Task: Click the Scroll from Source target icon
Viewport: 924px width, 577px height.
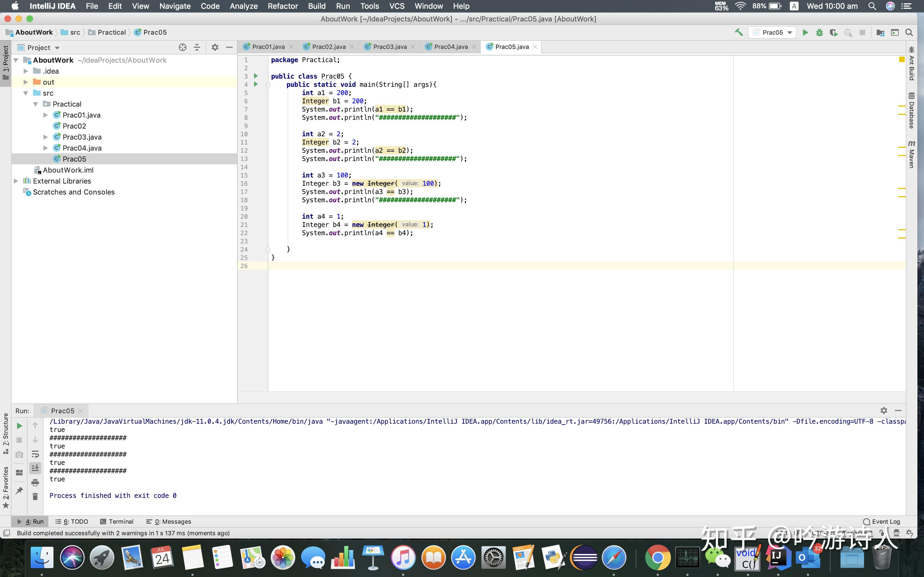Action: 183,47
